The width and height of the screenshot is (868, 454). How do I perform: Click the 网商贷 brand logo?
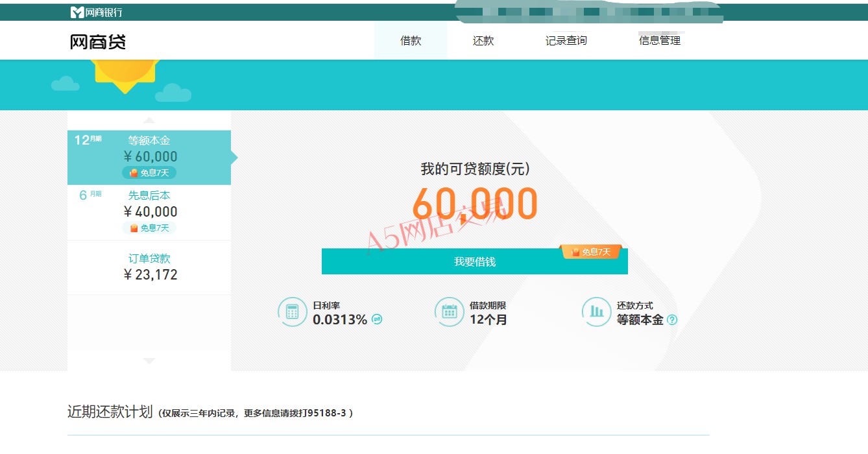click(x=98, y=42)
